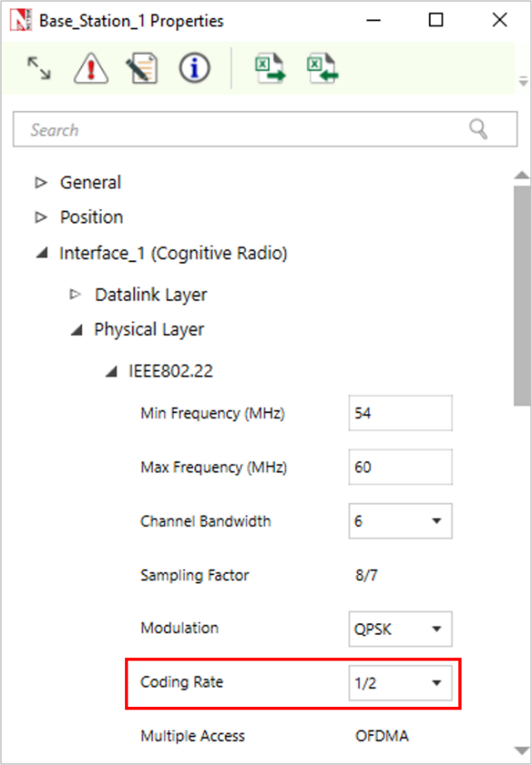The image size is (532, 765).
Task: Collapse the IEEE802.22 group
Action: tap(110, 372)
